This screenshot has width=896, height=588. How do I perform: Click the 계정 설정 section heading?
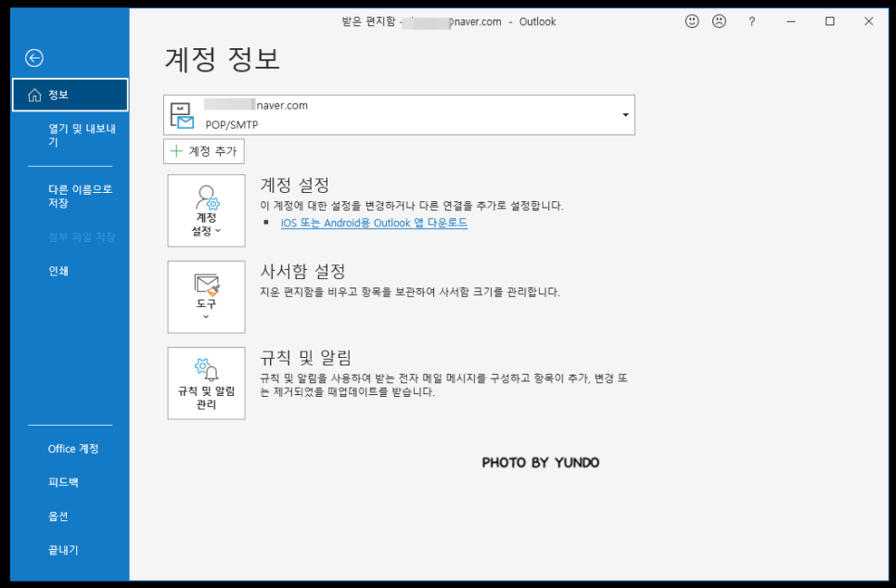pyautogui.click(x=295, y=185)
